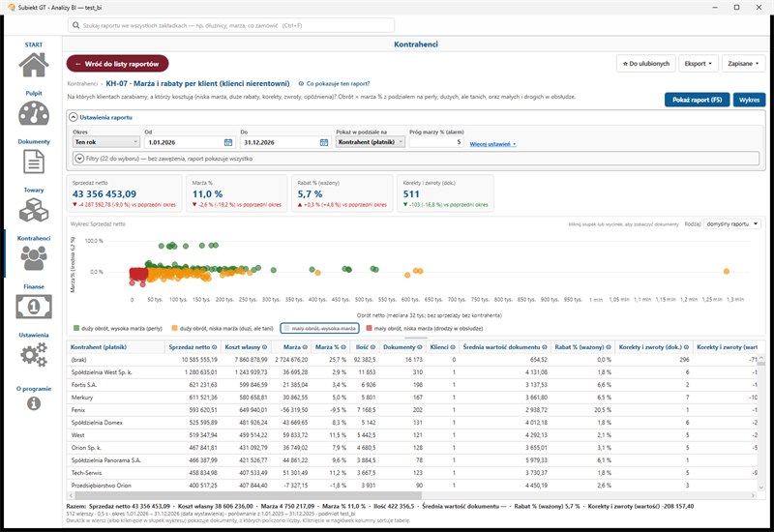
Task: Add report Do ulubionych
Action: coord(645,64)
